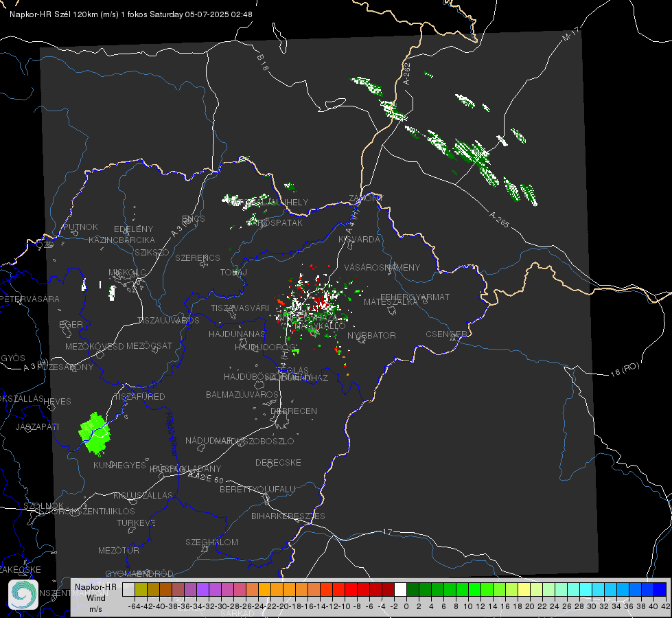The width and height of the screenshot is (672, 618).
Task: Select the A-265 road label
Action: tap(499, 219)
